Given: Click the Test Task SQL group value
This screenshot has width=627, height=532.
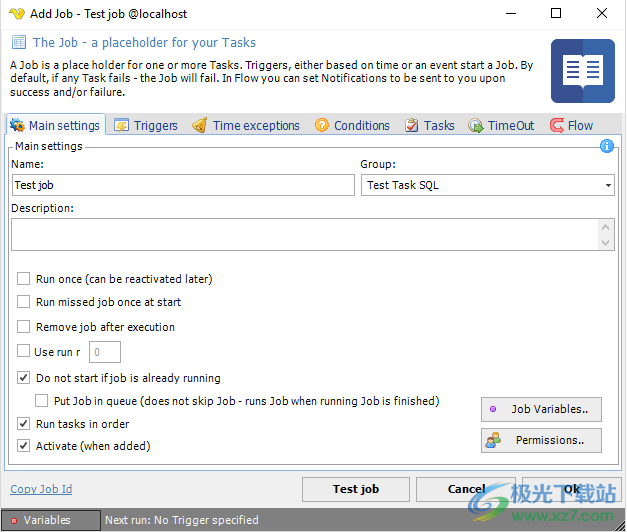Looking at the screenshot, I should pos(403,185).
